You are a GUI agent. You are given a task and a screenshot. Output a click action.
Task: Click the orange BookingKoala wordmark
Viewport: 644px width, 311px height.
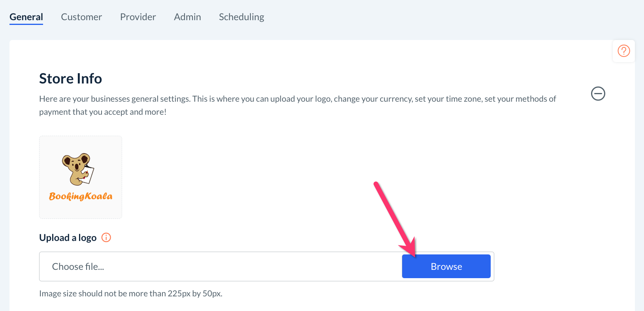click(x=81, y=196)
